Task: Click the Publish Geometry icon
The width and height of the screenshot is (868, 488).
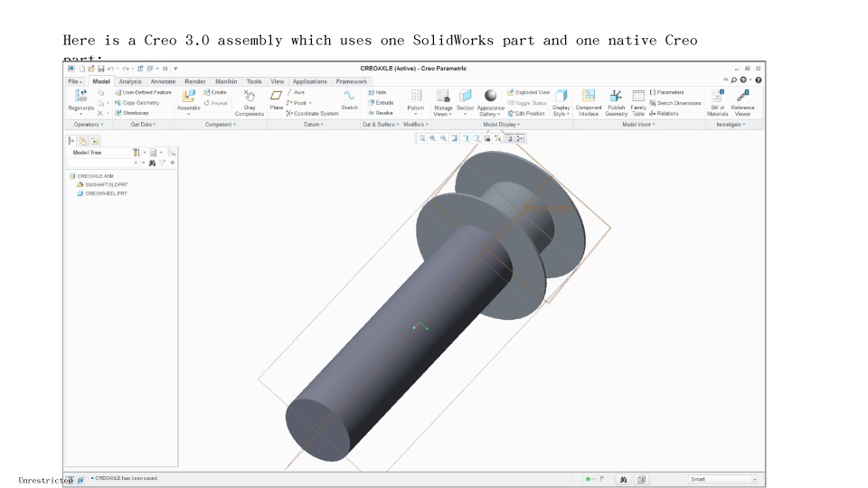Action: (x=616, y=96)
